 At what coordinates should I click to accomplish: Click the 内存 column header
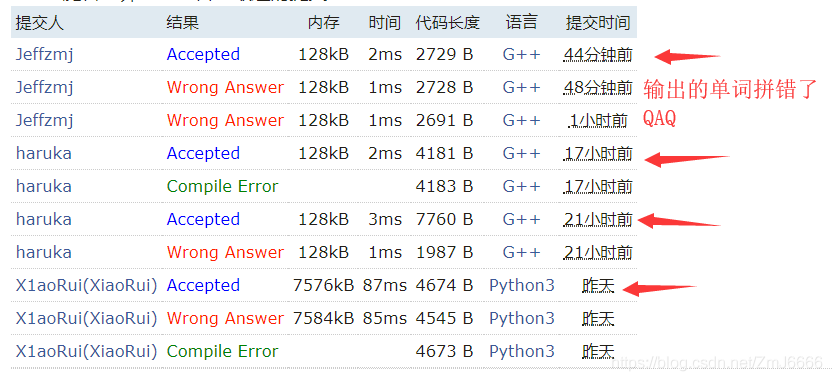[323, 22]
